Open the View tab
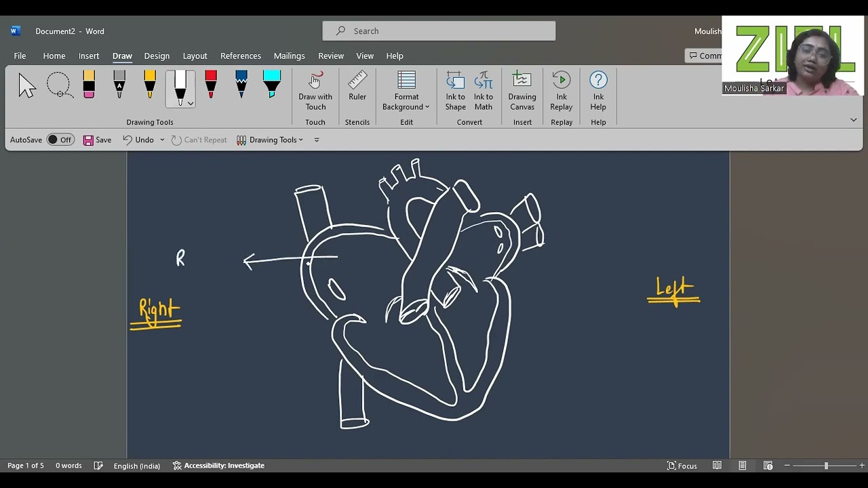Viewport: 868px width, 488px height. tap(365, 56)
